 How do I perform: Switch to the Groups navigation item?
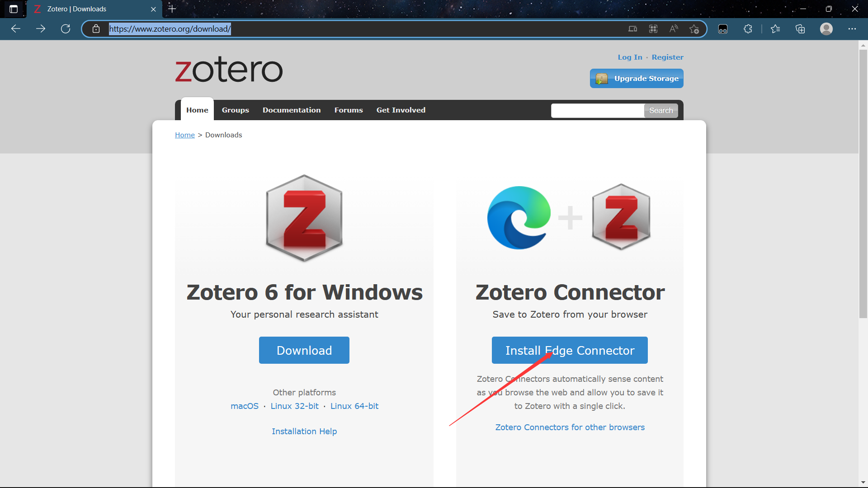pos(235,110)
